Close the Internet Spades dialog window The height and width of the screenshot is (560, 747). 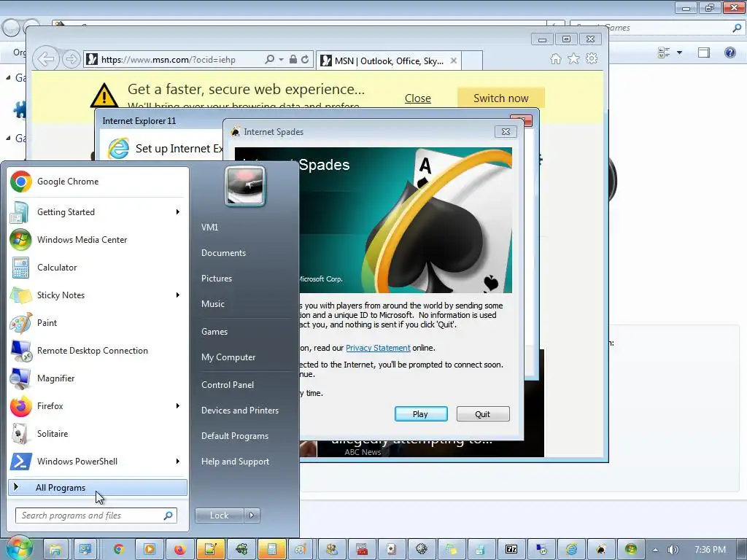506,131
